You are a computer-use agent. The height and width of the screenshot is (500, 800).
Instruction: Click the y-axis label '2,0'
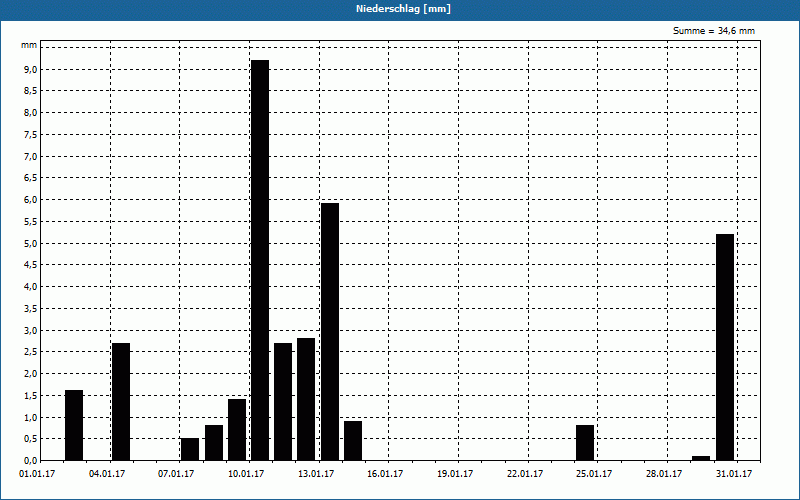tap(31, 373)
